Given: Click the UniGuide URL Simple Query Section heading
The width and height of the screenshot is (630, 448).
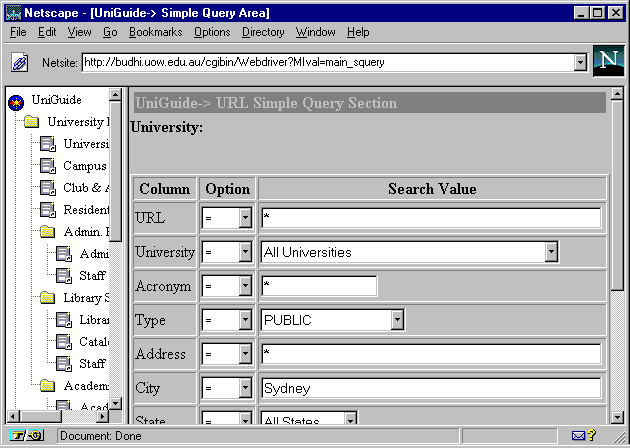Looking at the screenshot, I should click(266, 103).
